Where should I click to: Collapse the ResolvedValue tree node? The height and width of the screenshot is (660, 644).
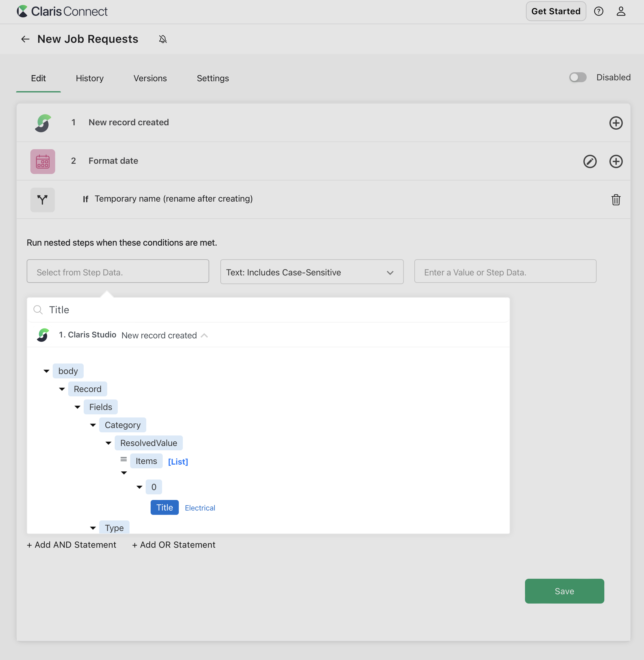(108, 443)
